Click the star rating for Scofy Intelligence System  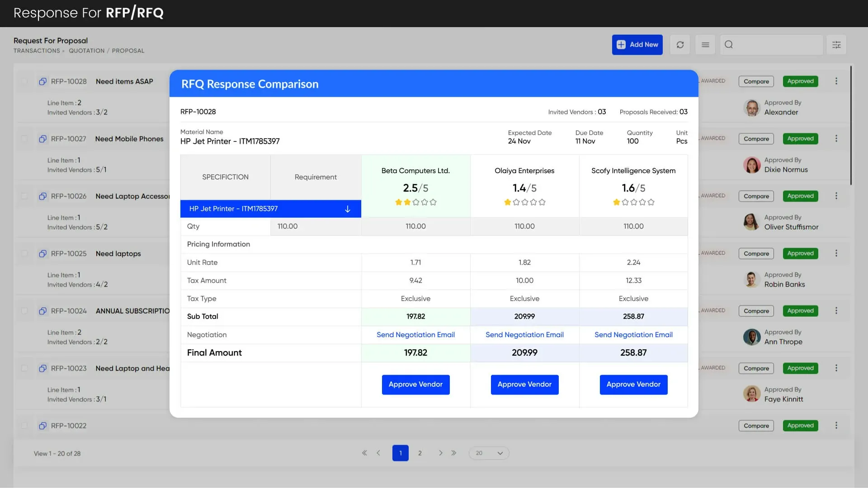point(633,202)
